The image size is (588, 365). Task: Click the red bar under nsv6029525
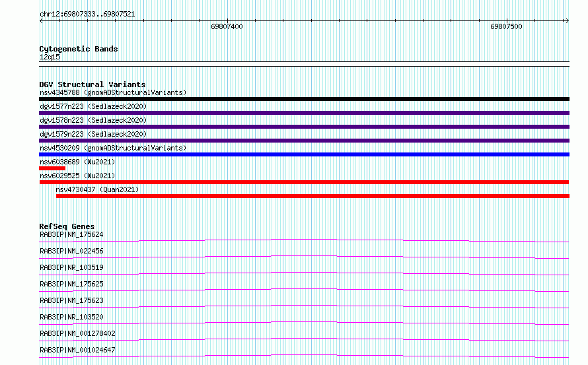[x=304, y=182]
